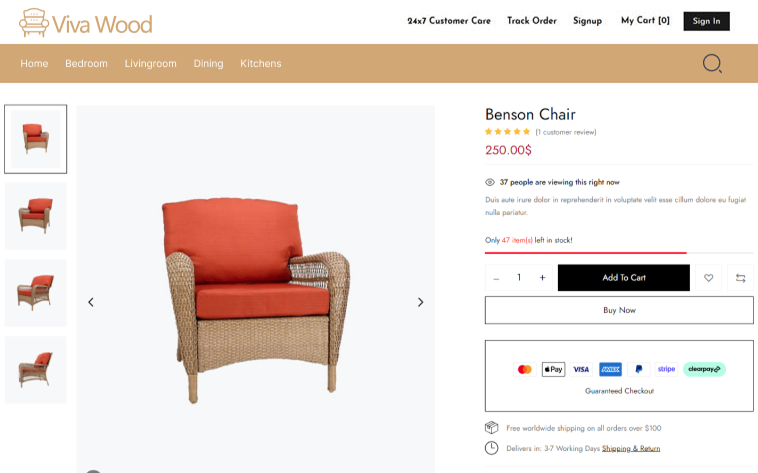Decrease quantity with minus button

click(x=496, y=278)
